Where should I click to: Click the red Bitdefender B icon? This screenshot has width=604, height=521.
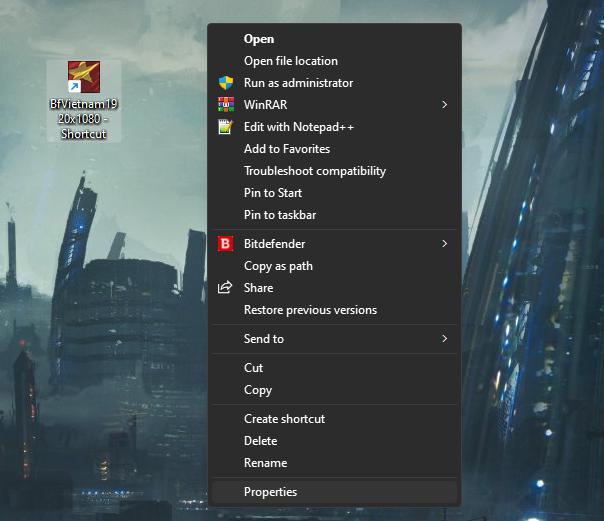(x=225, y=244)
